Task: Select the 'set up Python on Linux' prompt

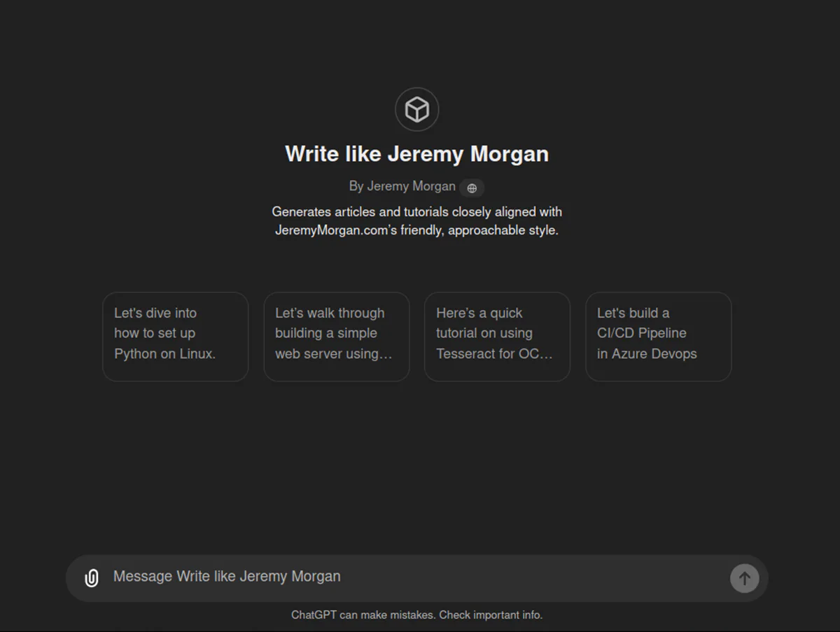Action: (x=176, y=337)
